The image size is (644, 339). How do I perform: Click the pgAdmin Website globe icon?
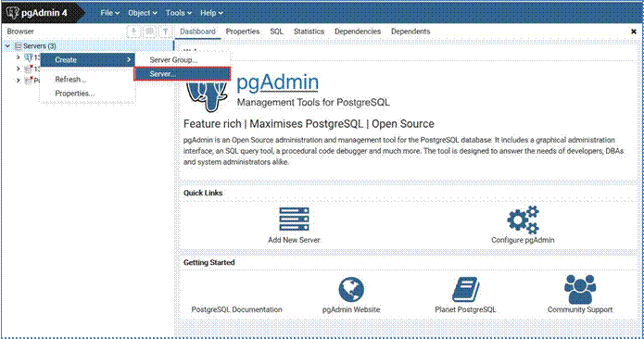pyautogui.click(x=351, y=289)
